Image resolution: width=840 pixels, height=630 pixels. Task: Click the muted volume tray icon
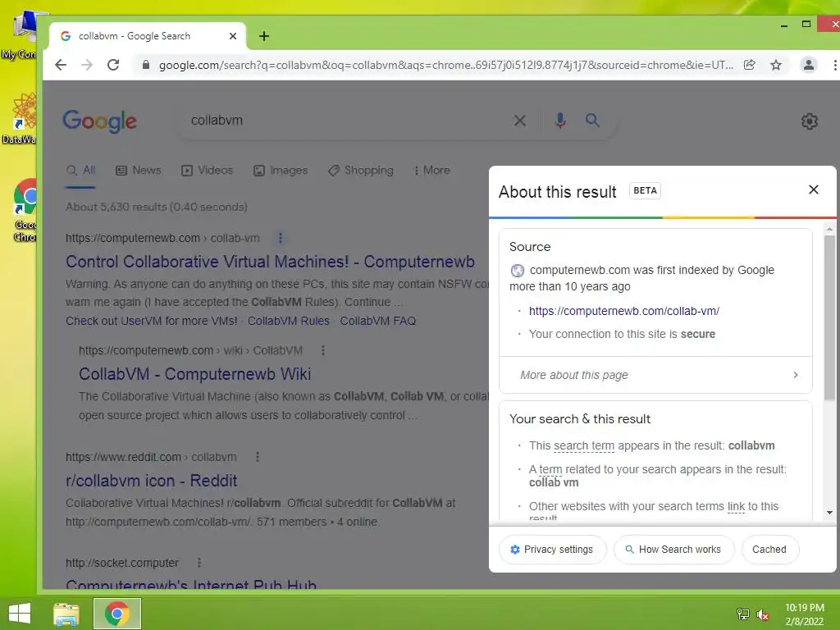point(763,614)
